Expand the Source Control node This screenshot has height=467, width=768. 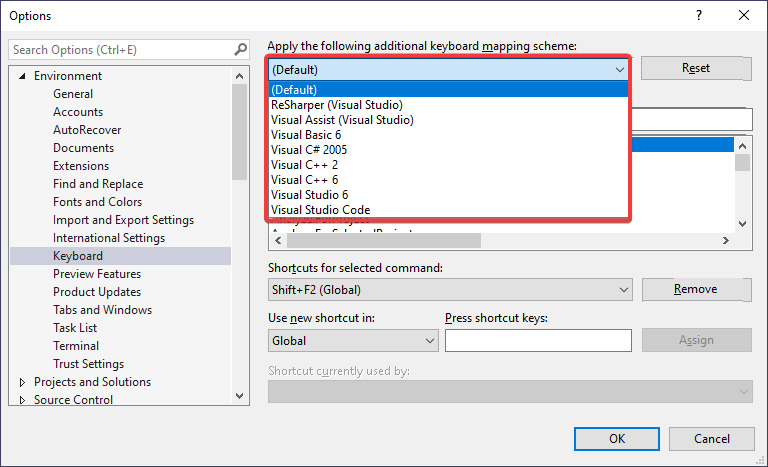(x=22, y=400)
